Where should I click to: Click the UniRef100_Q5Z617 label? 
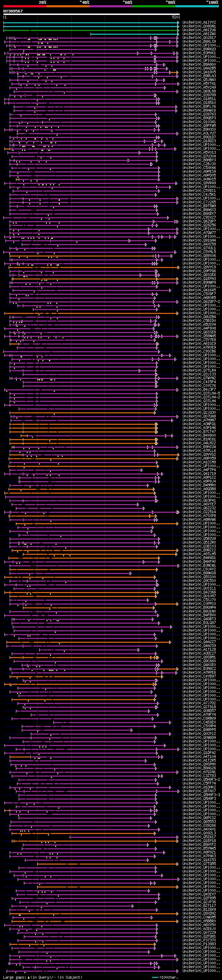[x=199, y=837]
